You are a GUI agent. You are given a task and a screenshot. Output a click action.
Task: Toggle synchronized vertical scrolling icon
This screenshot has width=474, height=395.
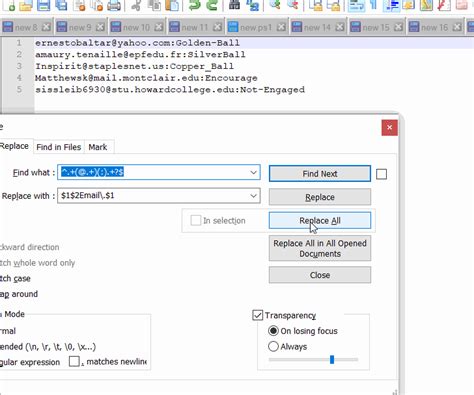[315, 5]
